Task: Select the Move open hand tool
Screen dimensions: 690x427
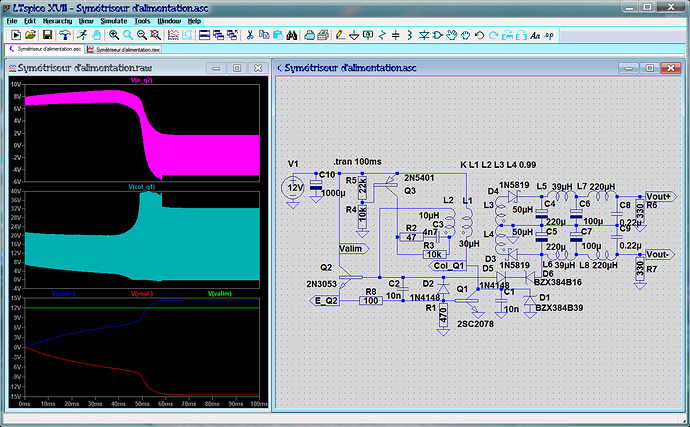Action: (x=451, y=35)
